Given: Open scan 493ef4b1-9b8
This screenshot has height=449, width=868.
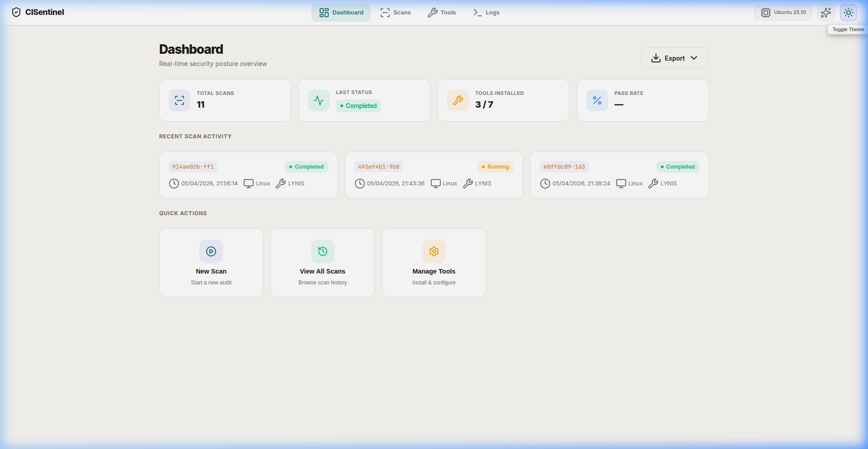Looking at the screenshot, I should coord(379,167).
